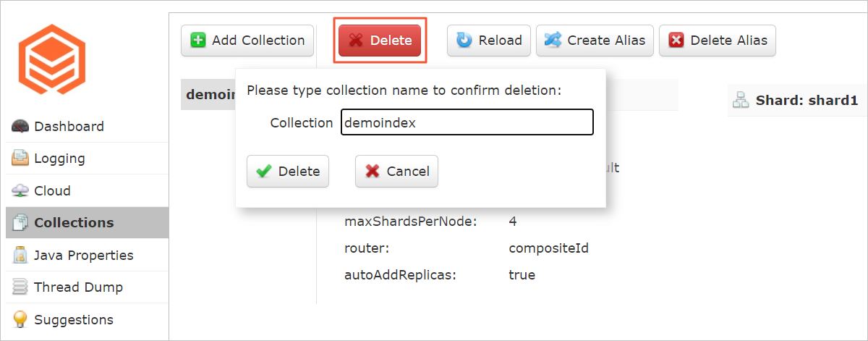The height and width of the screenshot is (341, 868).
Task: Click the Thread Dump stack icon
Action: click(x=20, y=287)
